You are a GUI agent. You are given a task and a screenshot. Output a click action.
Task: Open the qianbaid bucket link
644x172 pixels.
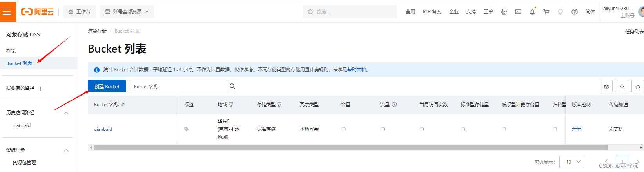pyautogui.click(x=103, y=129)
